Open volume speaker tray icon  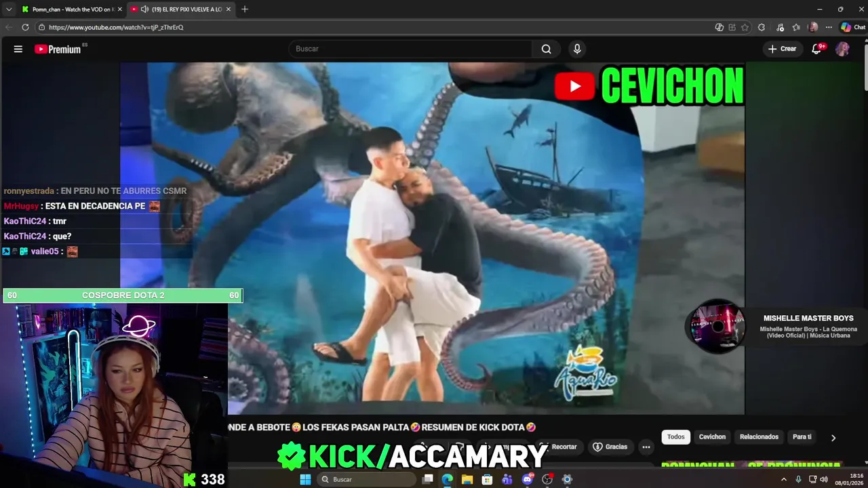pyautogui.click(x=824, y=479)
